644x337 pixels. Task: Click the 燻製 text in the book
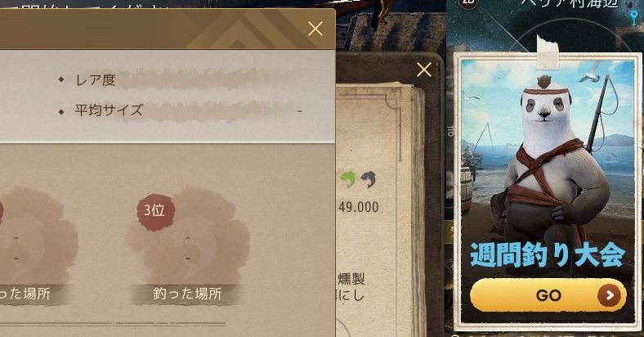click(x=351, y=280)
